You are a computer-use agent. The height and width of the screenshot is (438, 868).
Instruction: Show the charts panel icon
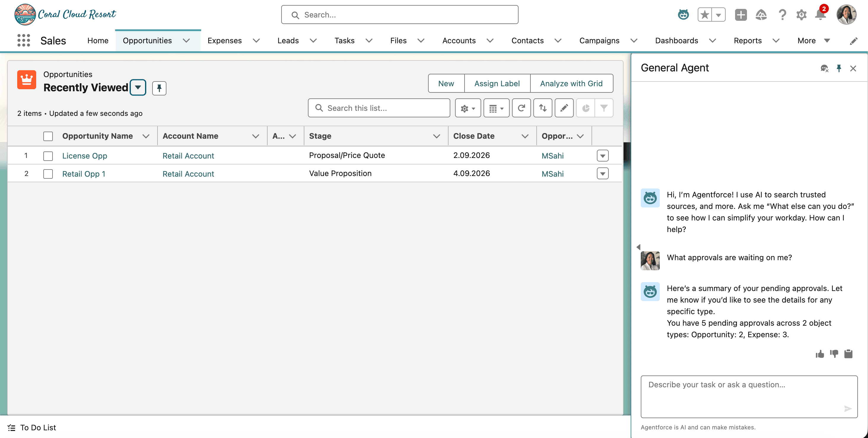586,108
